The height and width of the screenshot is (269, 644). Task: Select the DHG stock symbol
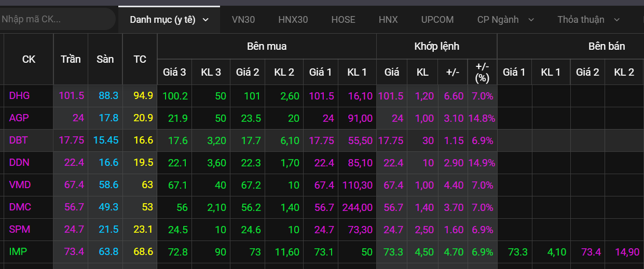[x=19, y=95]
